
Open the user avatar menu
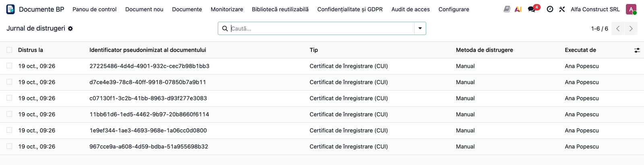tap(631, 9)
